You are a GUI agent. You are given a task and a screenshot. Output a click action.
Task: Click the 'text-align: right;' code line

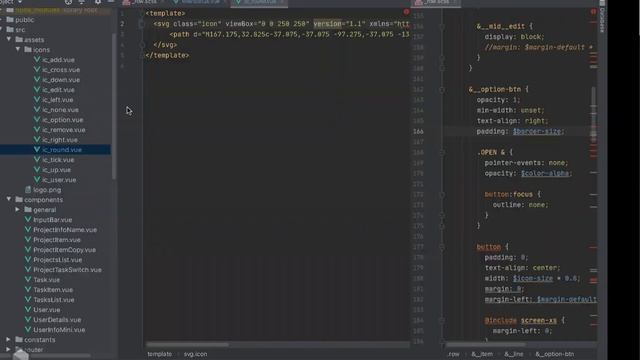513,120
